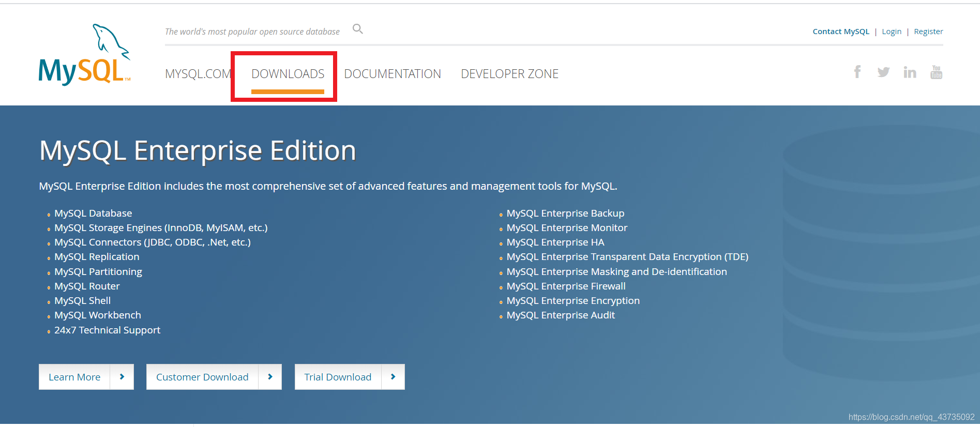Screen dimensions: 980x427
Task: Select the 'MySQL Enterprise Encryption' list item
Action: coord(573,300)
